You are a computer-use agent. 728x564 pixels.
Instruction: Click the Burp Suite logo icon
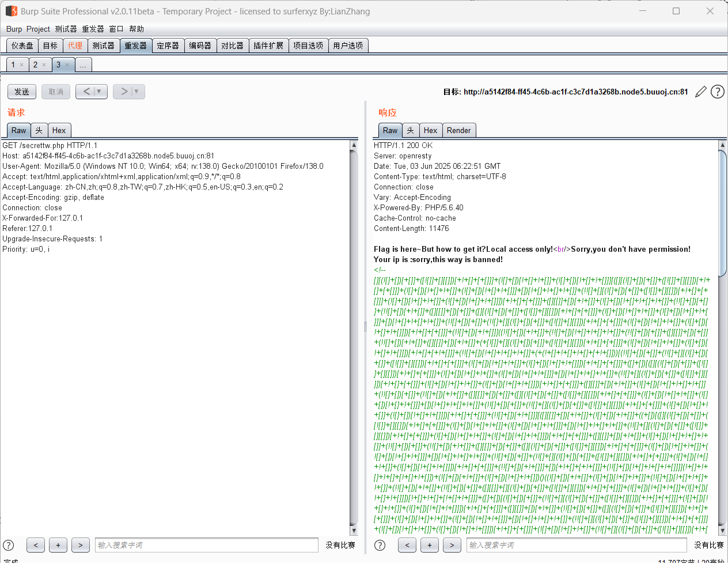[x=11, y=11]
